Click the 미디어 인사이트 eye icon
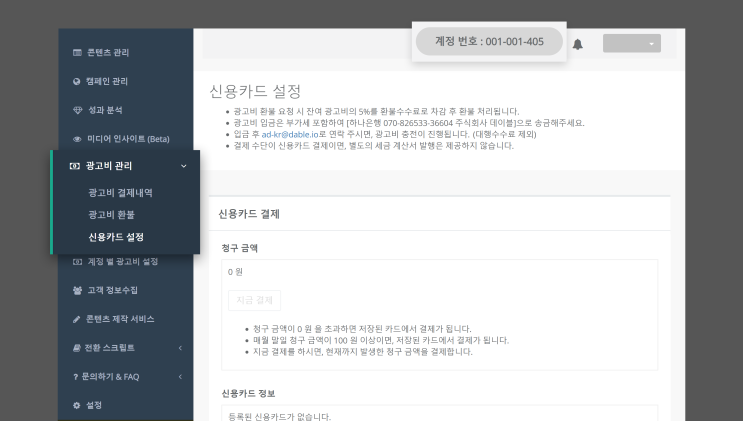 click(x=77, y=139)
